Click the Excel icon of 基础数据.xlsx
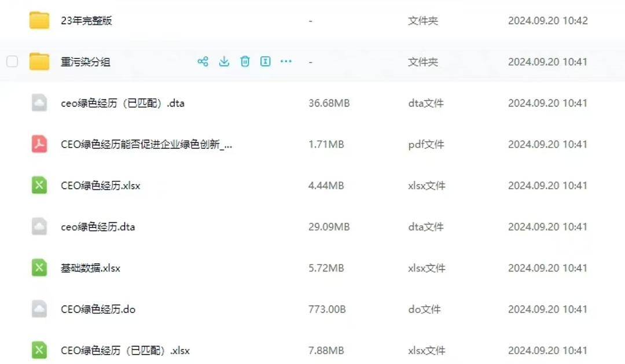Screen dimensions: 625x364 pyautogui.click(x=39, y=268)
